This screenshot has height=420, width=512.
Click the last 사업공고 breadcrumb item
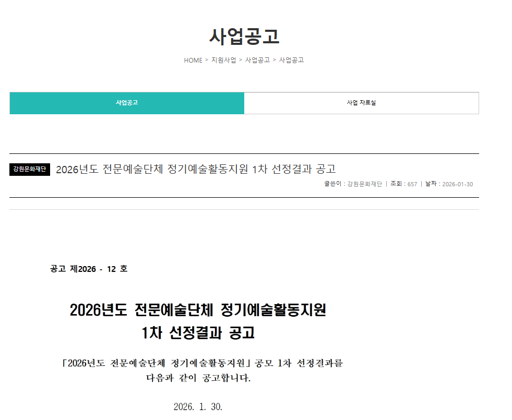click(291, 60)
